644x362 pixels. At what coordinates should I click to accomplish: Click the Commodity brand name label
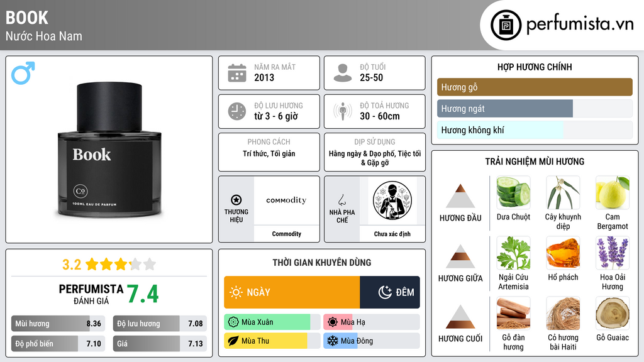(286, 234)
